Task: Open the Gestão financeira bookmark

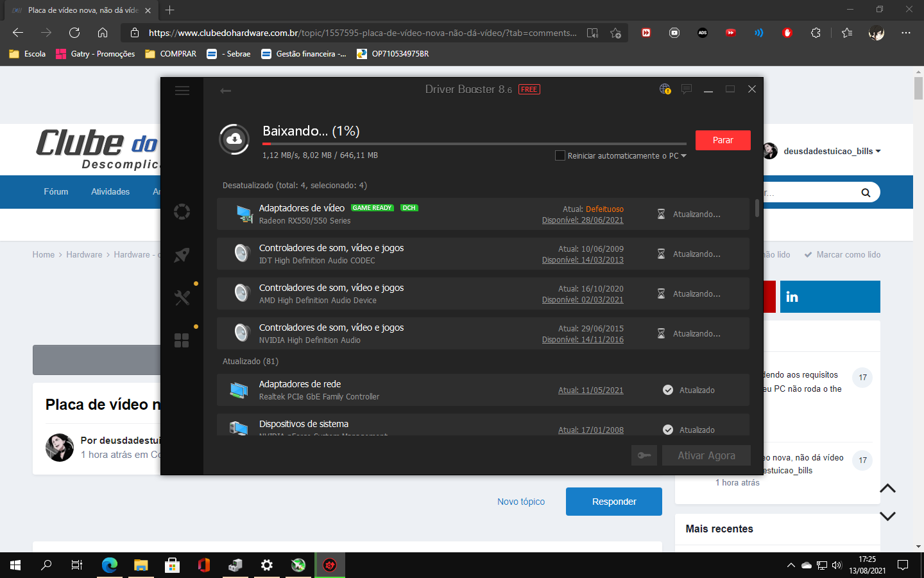Action: 304,54
